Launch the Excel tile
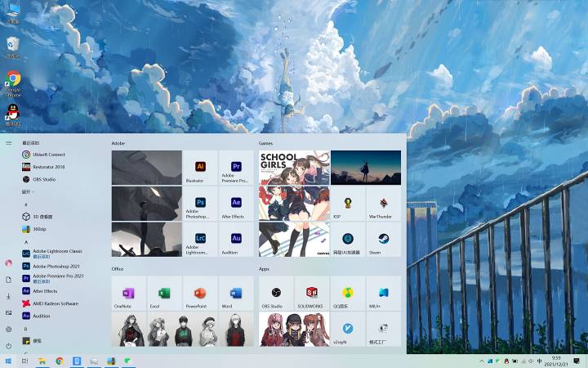This screenshot has width=588, height=368. click(164, 294)
